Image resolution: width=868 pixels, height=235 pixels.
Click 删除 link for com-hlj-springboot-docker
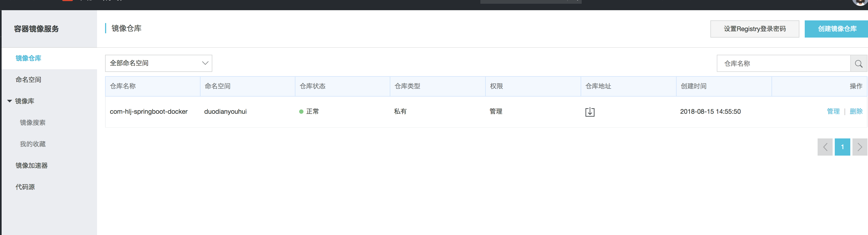(856, 112)
